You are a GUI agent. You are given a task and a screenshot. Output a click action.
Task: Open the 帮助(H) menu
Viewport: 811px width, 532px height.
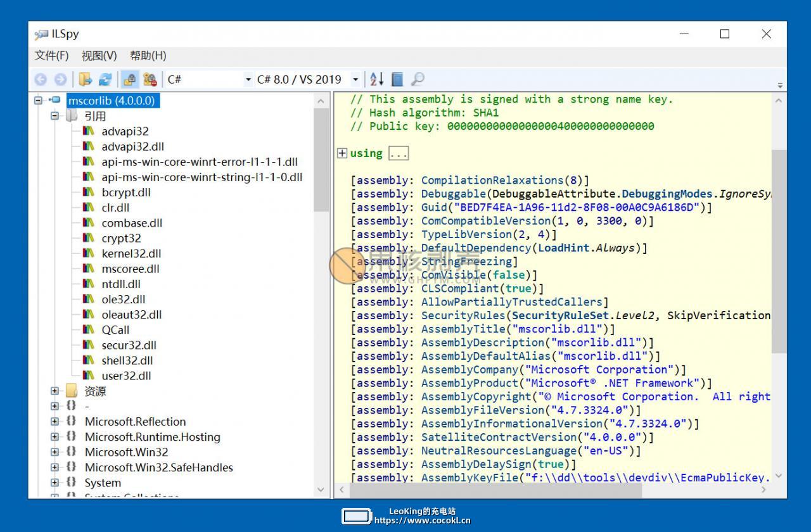148,56
